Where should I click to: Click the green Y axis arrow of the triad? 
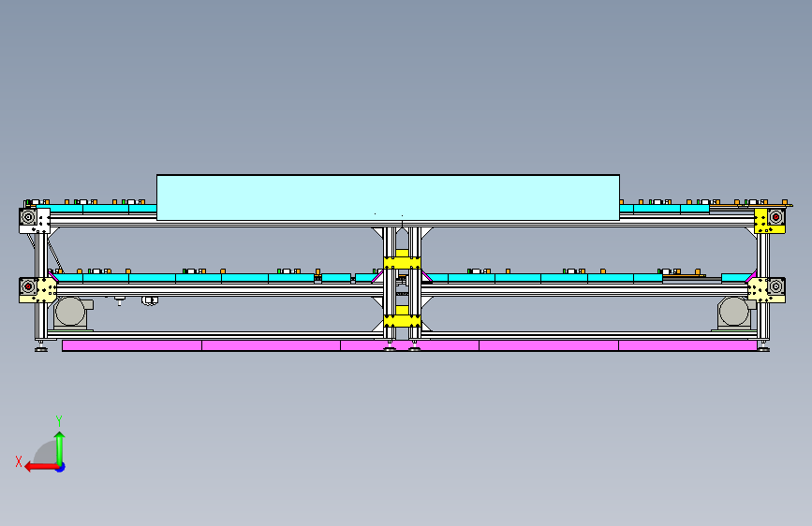(60, 448)
